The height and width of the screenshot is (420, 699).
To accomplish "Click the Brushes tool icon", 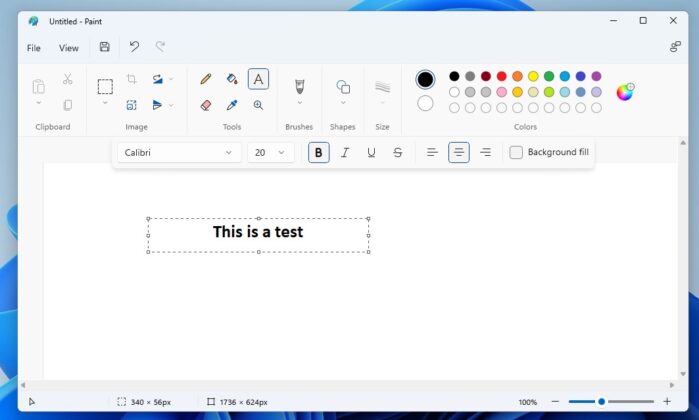I will (300, 86).
